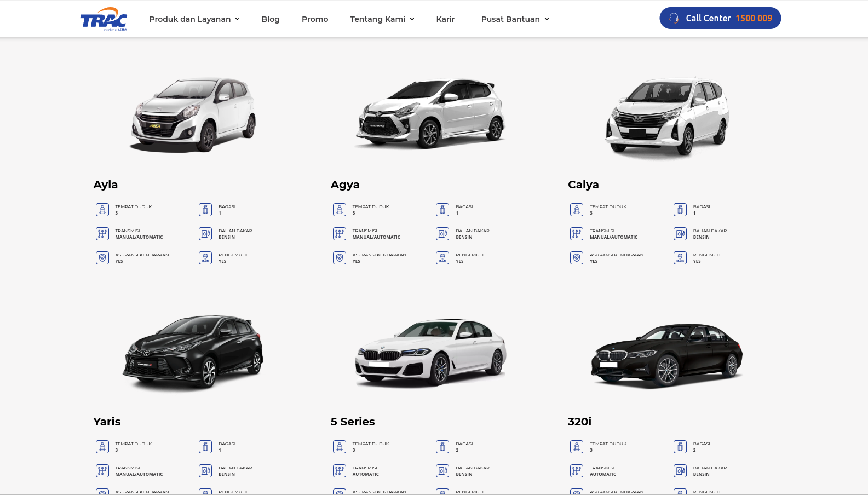The image size is (868, 495).
Task: Open the Promo menu item
Action: point(315,19)
